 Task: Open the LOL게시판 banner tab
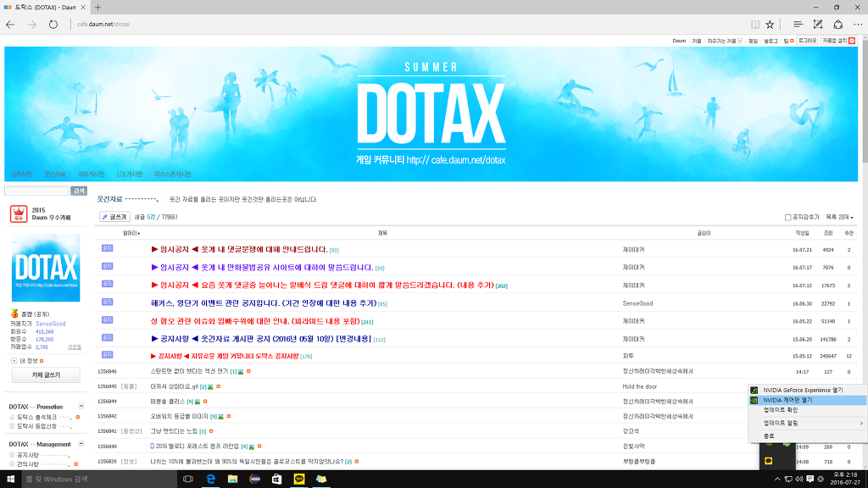pos(130,175)
